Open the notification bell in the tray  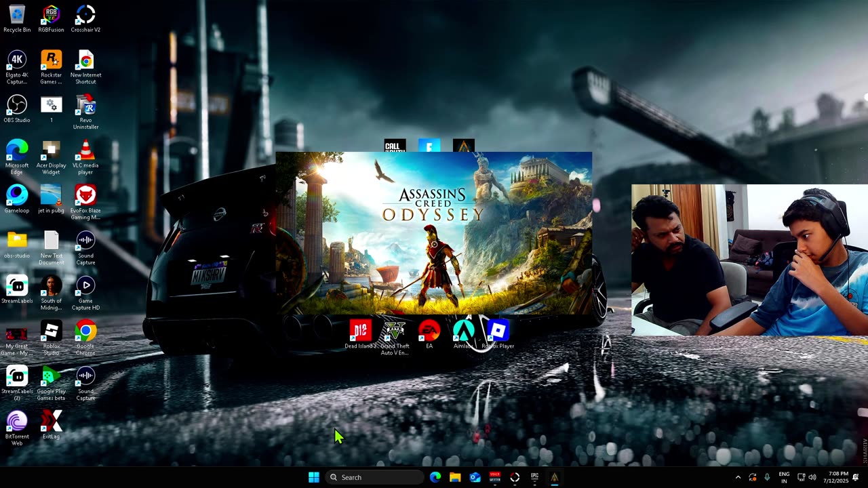[856, 477]
